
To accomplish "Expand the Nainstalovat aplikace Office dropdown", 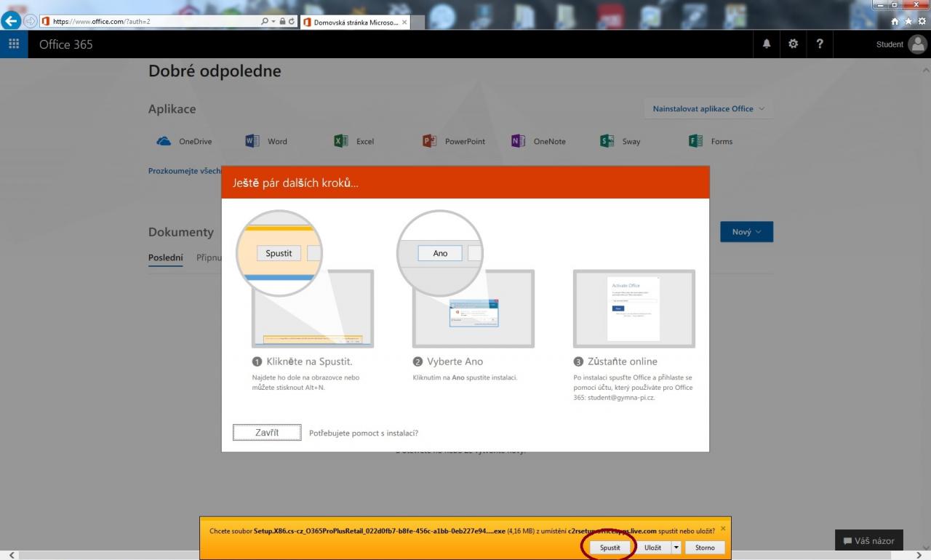I will [x=708, y=108].
